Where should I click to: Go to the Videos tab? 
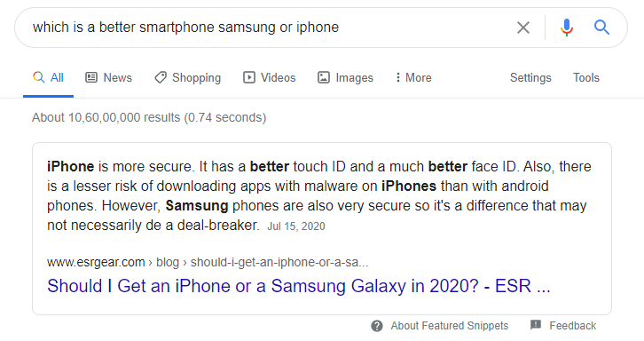269,78
